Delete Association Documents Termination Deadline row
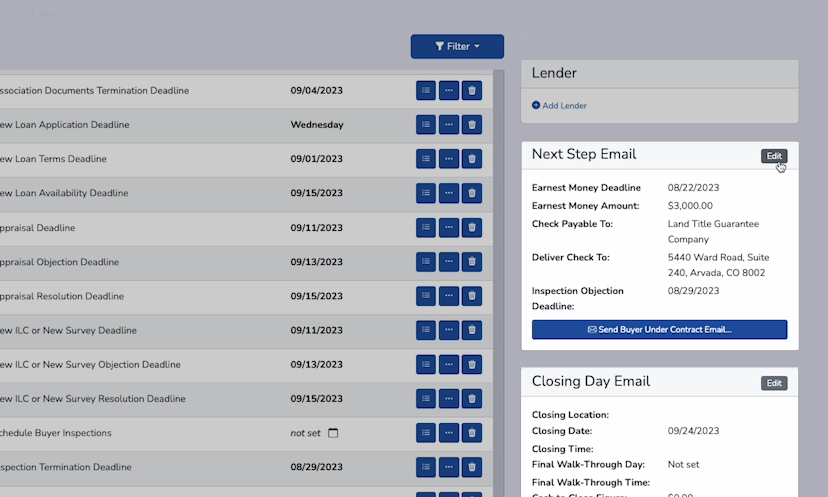828x497 pixels. tap(472, 90)
